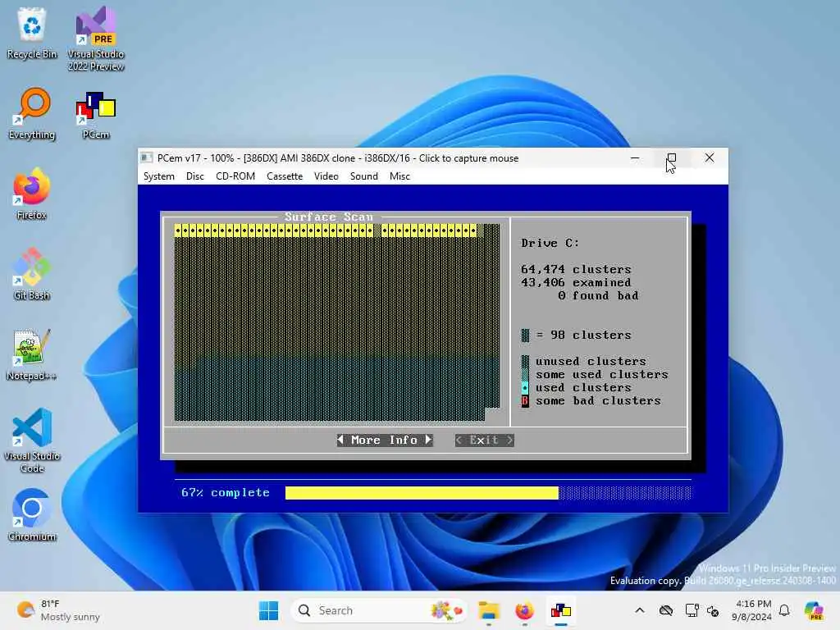Select the Exit button in Surface Scan
840x630 pixels.
(484, 440)
